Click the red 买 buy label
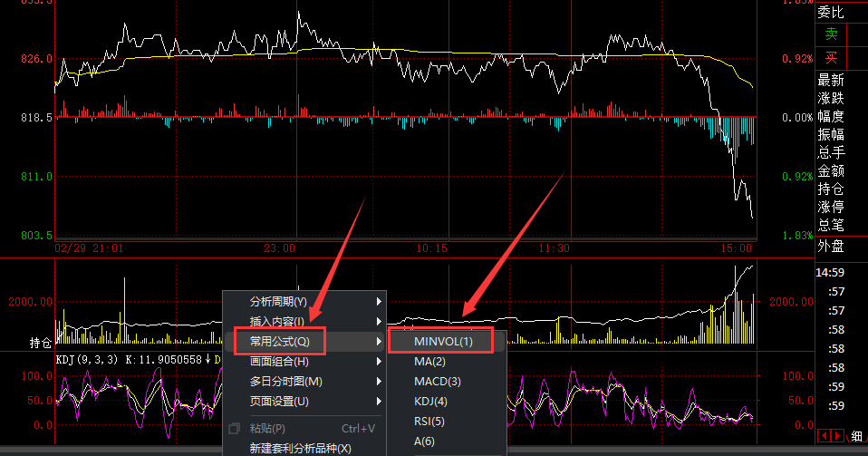Viewport: 868px width, 456px height. pyautogui.click(x=831, y=58)
